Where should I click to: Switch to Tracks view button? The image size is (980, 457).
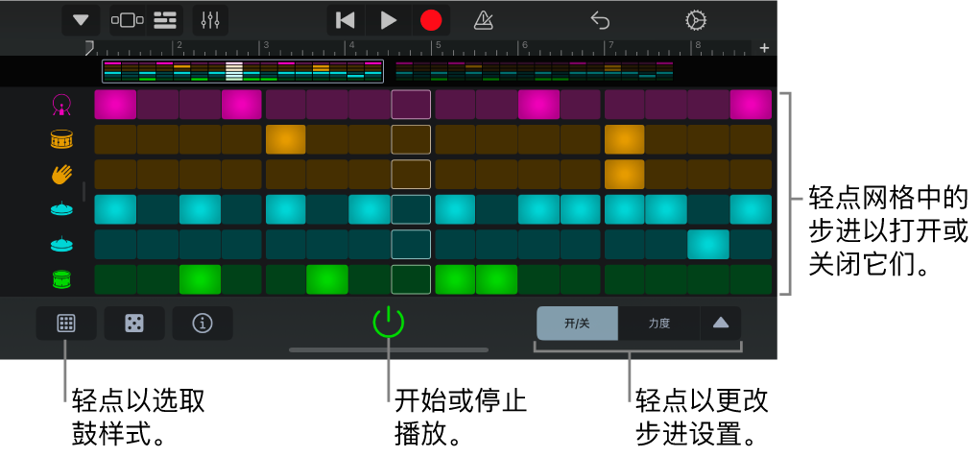(x=165, y=20)
